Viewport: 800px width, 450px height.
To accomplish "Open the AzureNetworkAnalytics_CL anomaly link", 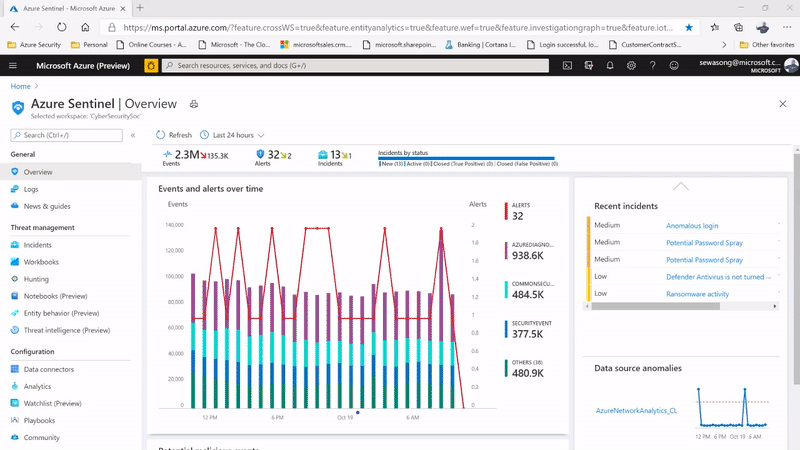I will (636, 410).
